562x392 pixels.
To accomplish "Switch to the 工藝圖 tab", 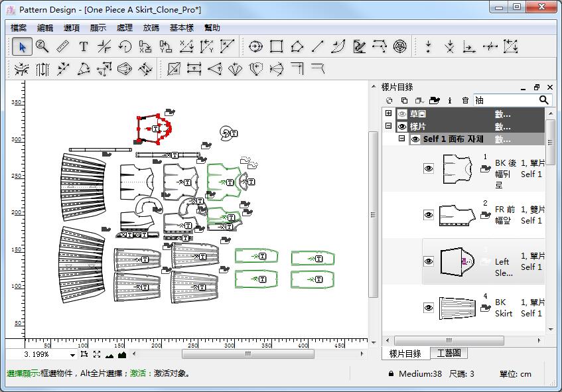I will [449, 354].
